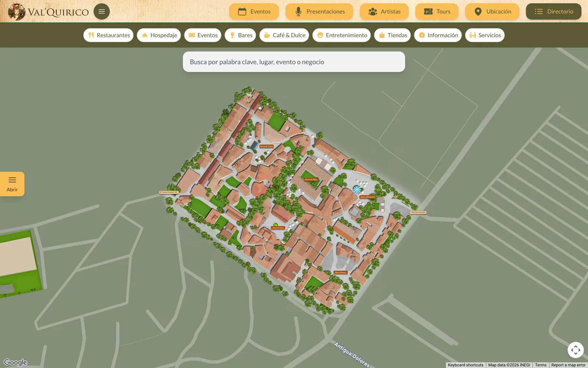
Task: Select the Café & Dulce category
Action: pyautogui.click(x=284, y=35)
